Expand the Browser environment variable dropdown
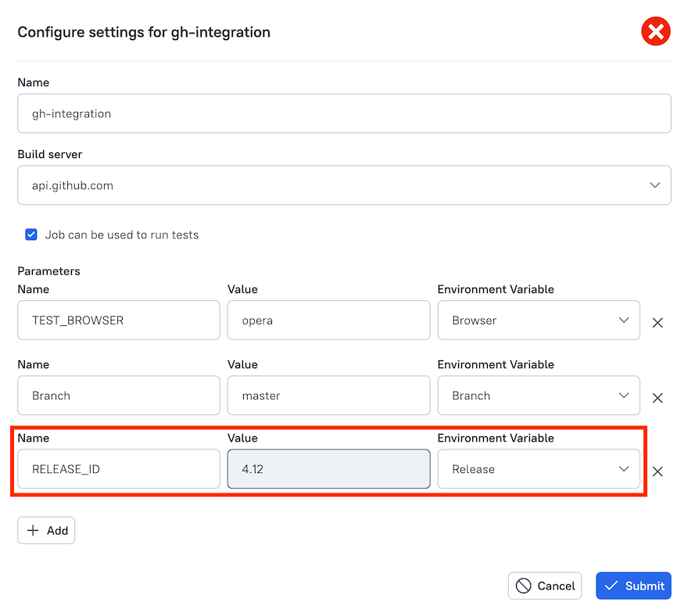 point(539,321)
